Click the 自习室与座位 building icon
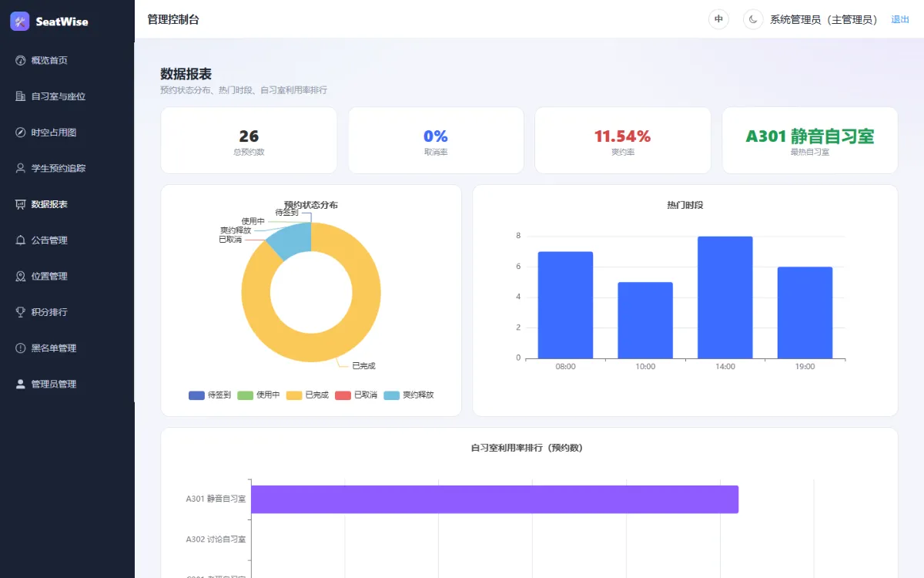 tap(21, 96)
